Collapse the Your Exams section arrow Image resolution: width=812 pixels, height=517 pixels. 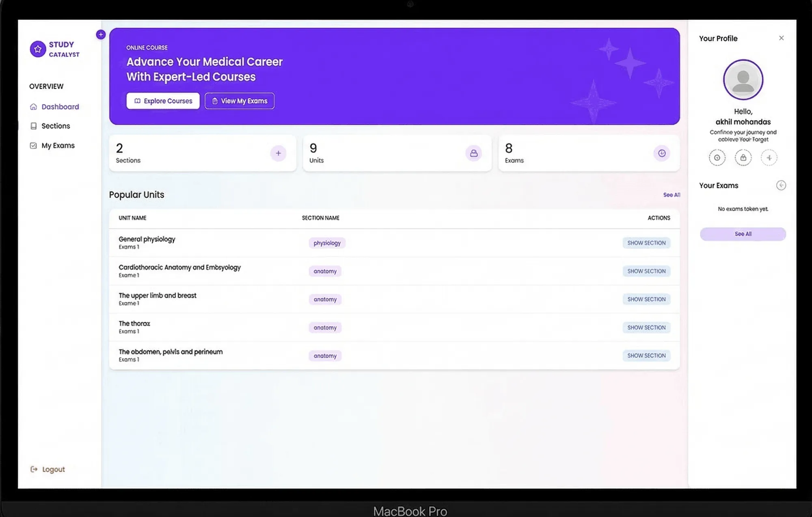pyautogui.click(x=781, y=185)
